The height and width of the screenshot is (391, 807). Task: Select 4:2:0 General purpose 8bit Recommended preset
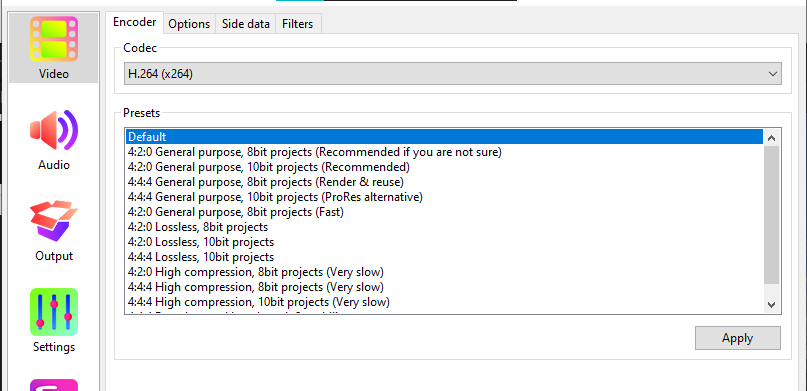point(444,152)
